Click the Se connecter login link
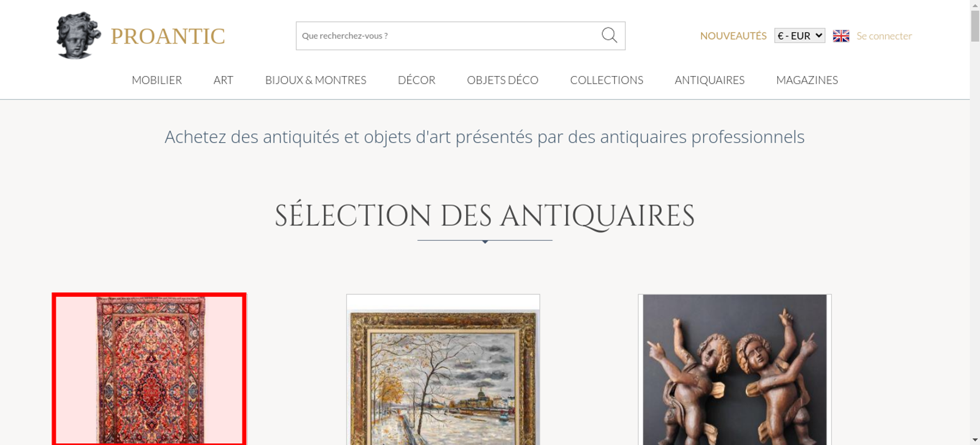The width and height of the screenshot is (980, 445). (884, 36)
